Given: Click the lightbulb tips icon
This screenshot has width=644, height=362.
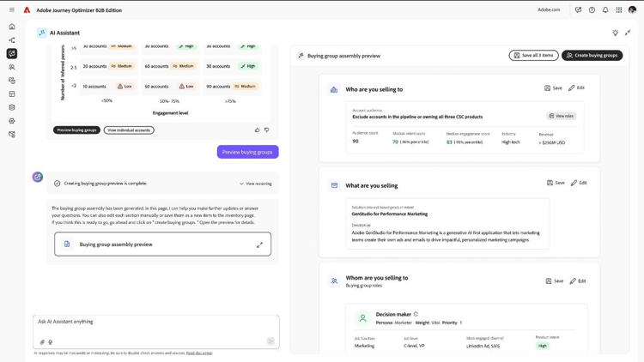Looking at the screenshot, I should (616, 33).
